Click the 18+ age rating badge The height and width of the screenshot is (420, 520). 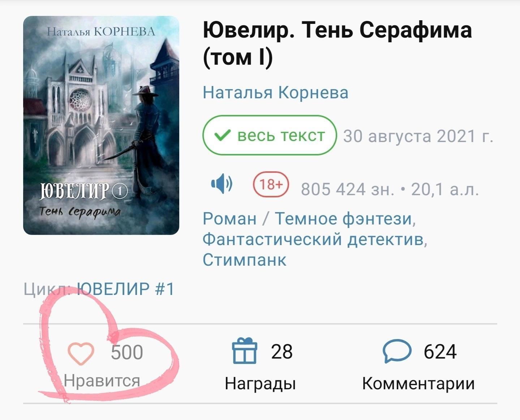[271, 184]
